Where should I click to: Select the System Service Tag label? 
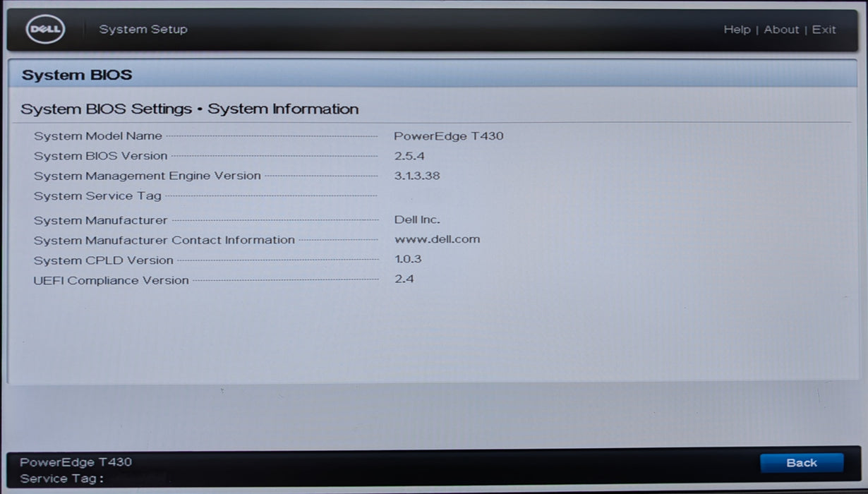point(97,195)
